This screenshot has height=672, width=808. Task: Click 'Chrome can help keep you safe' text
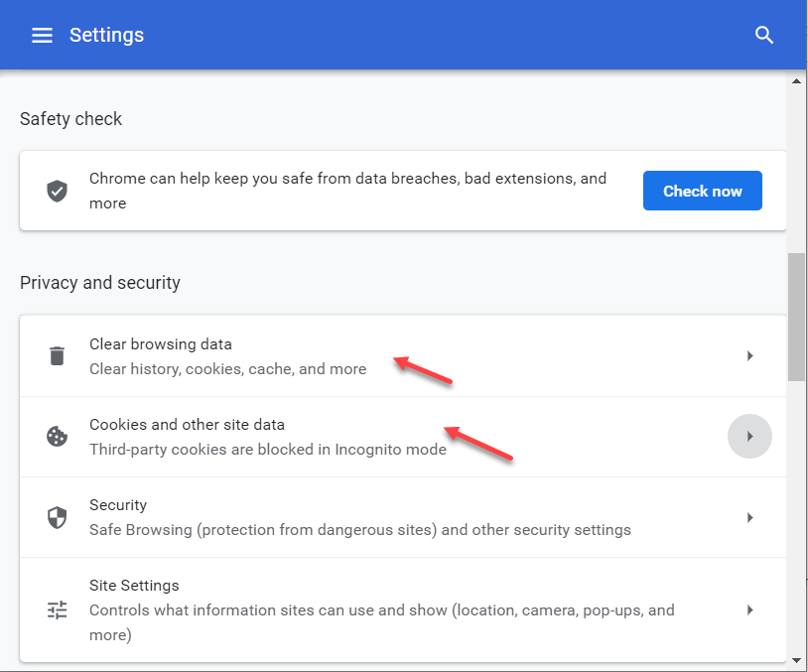coord(347,191)
